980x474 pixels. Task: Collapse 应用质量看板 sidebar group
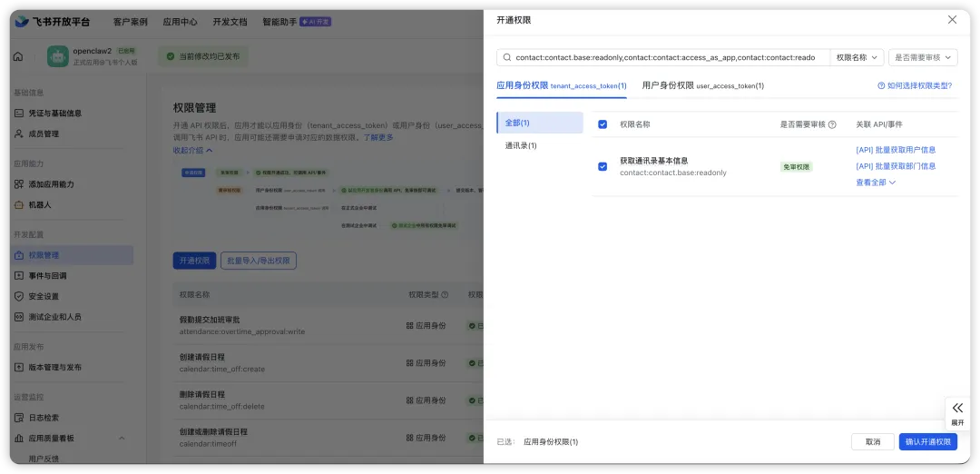[x=122, y=439]
